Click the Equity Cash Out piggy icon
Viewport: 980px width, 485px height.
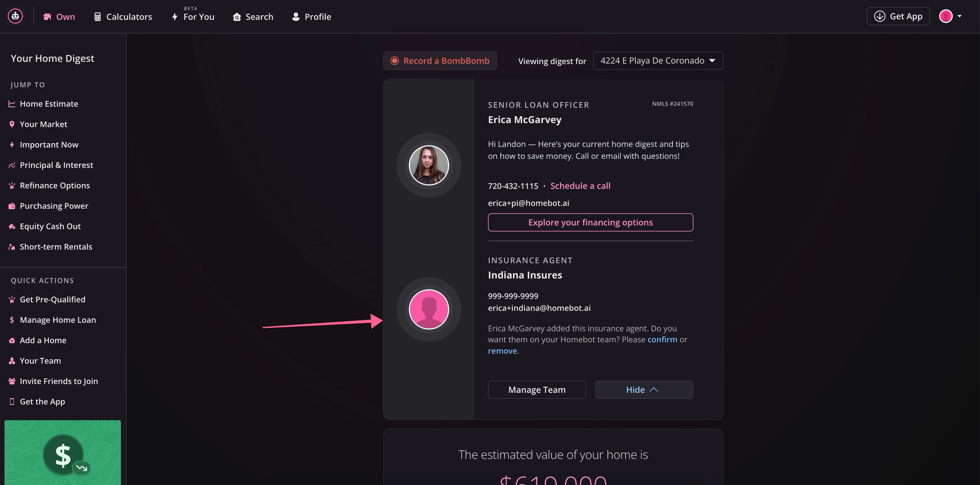[x=12, y=226]
